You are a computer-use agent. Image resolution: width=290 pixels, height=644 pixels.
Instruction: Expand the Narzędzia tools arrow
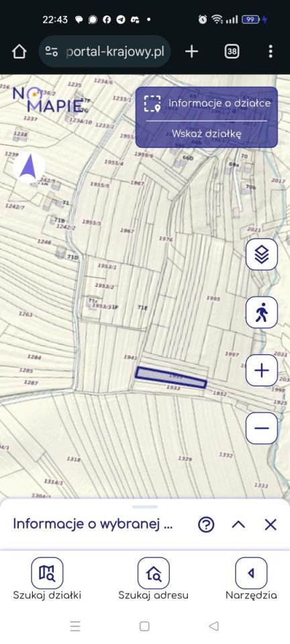coord(251,573)
